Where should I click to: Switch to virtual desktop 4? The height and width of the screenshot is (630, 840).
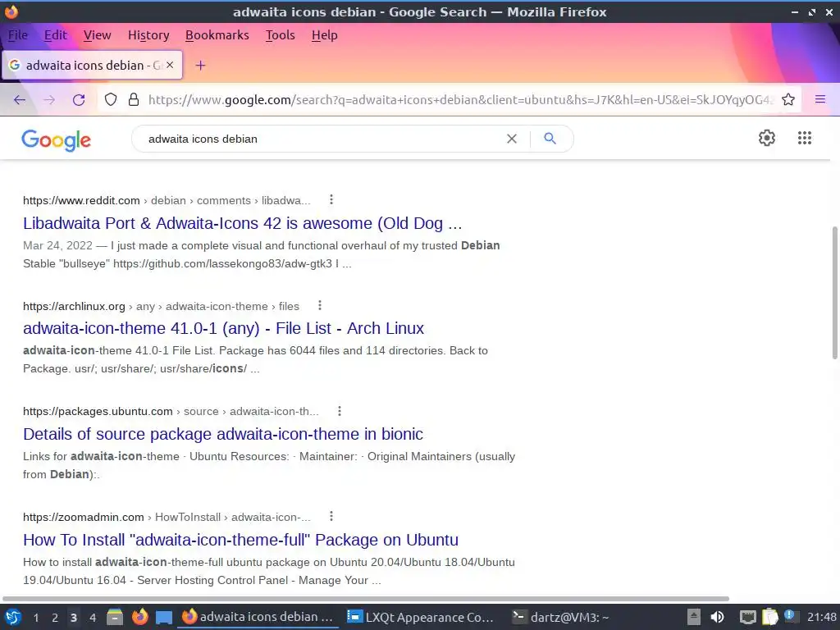coord(93,618)
